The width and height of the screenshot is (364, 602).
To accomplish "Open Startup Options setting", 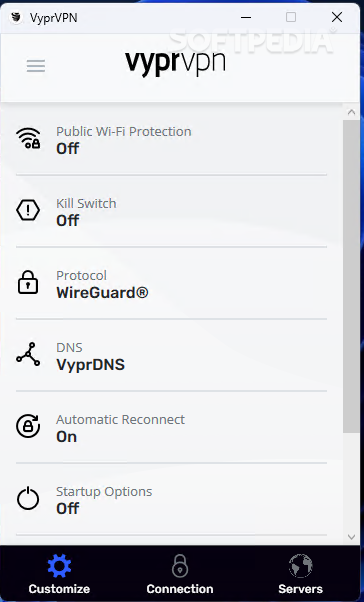I will pos(172,499).
